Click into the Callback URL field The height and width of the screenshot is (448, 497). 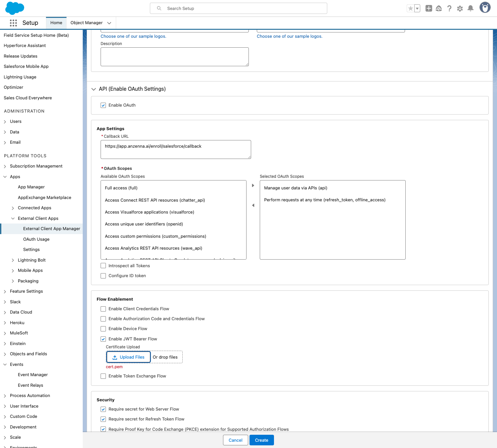pos(175,149)
